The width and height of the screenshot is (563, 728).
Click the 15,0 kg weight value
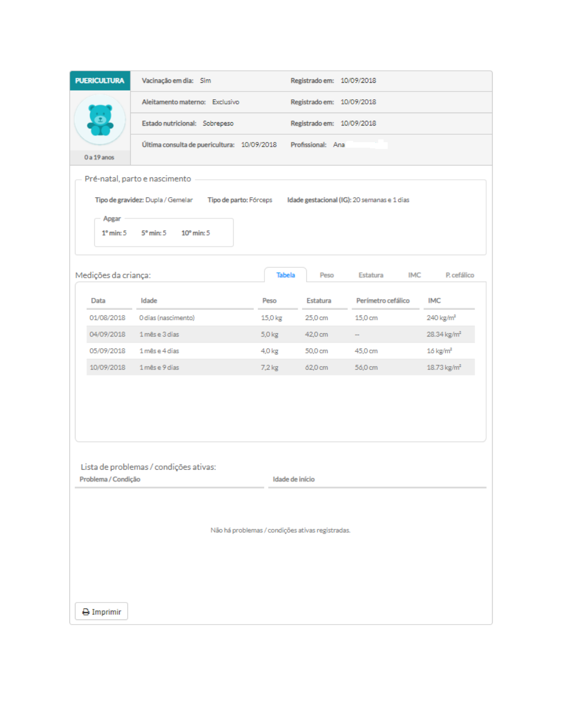click(271, 318)
